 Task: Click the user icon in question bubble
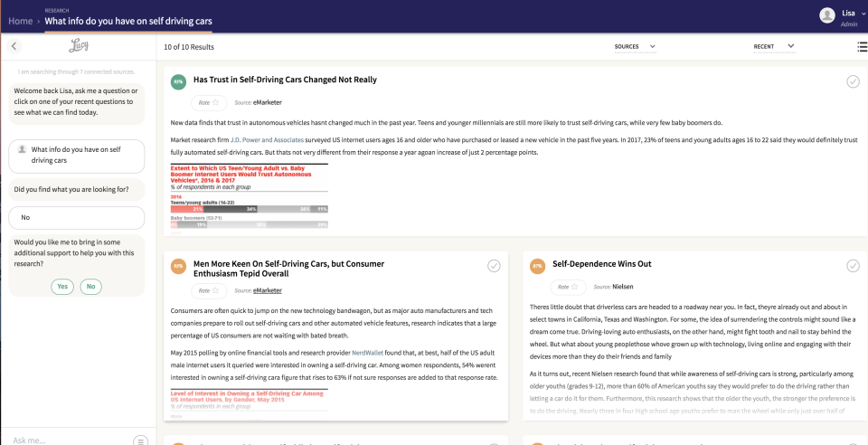[22, 149]
